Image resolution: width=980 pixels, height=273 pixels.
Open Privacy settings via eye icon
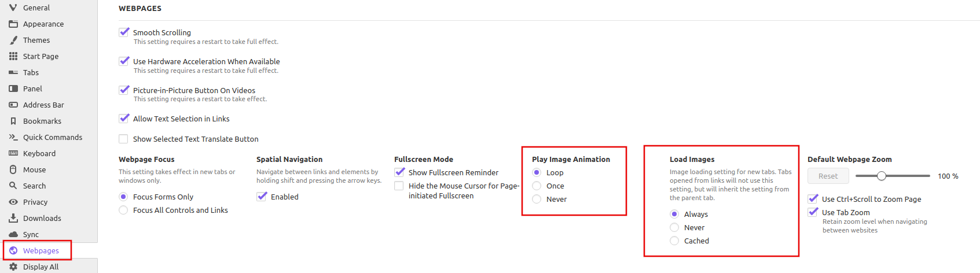click(x=13, y=202)
